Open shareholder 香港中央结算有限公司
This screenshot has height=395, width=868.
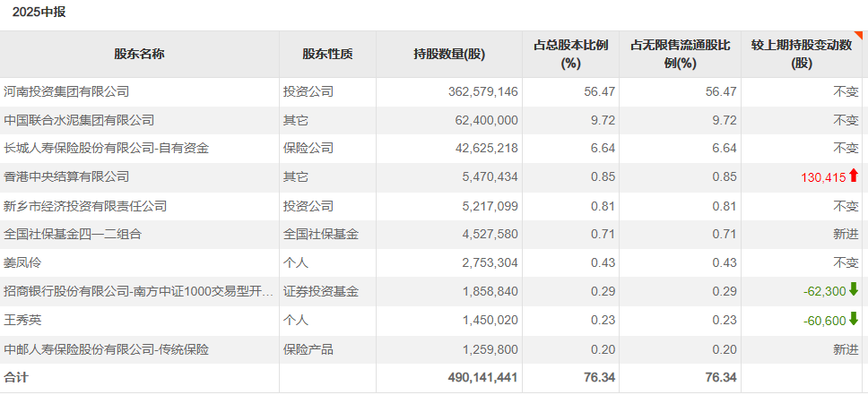tap(66, 177)
